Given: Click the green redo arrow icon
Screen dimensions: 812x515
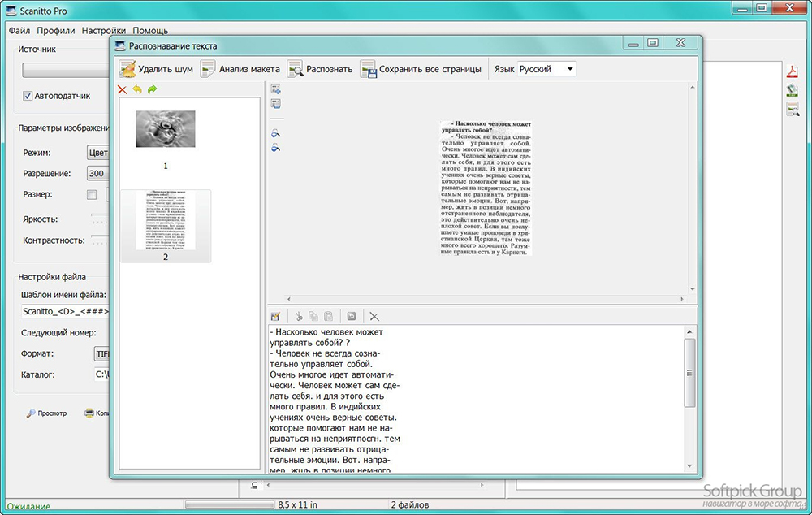Looking at the screenshot, I should 152,89.
